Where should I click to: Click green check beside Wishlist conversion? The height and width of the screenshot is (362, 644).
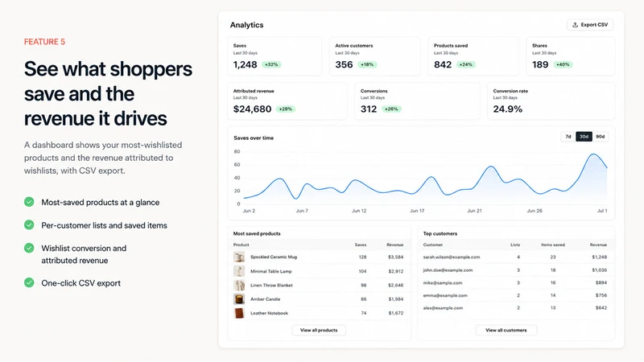pyautogui.click(x=29, y=248)
